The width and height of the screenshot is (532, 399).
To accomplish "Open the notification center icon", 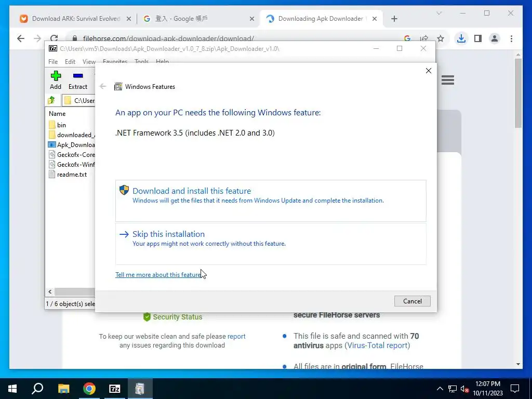I will [515, 389].
